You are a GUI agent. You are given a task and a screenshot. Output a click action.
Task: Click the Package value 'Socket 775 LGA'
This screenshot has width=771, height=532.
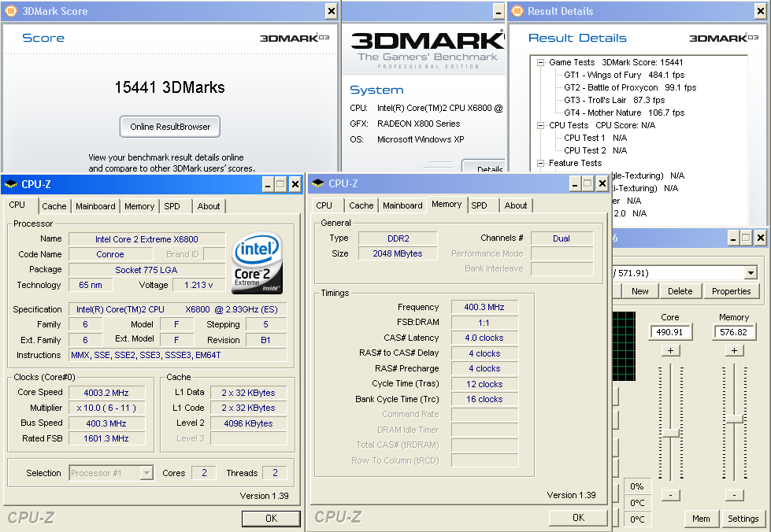(x=146, y=270)
